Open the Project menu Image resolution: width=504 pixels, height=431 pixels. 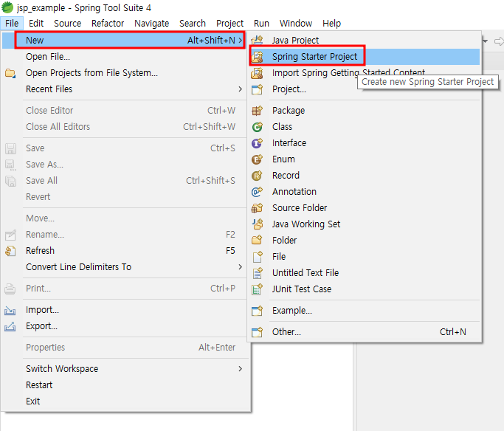click(229, 23)
